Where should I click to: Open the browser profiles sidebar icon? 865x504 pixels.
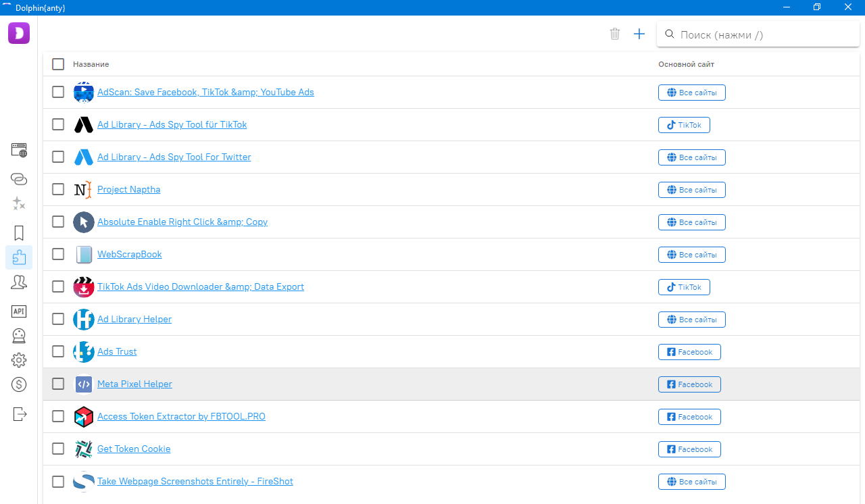tap(19, 150)
